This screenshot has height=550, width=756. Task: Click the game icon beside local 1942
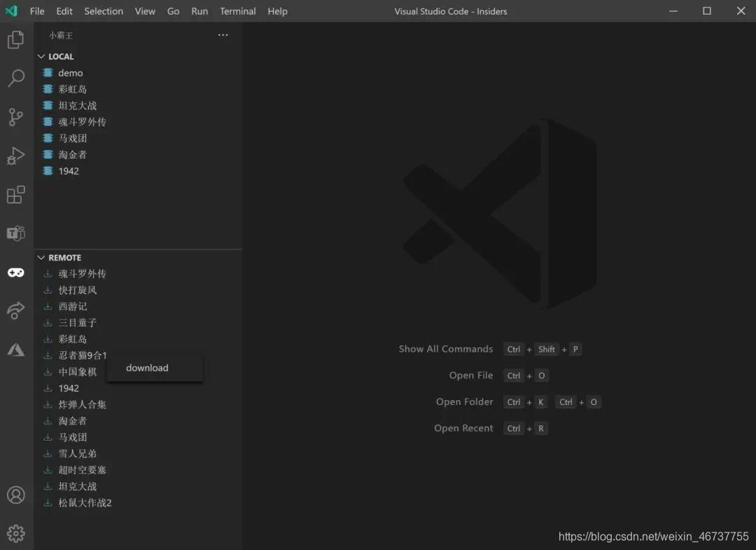(x=48, y=171)
